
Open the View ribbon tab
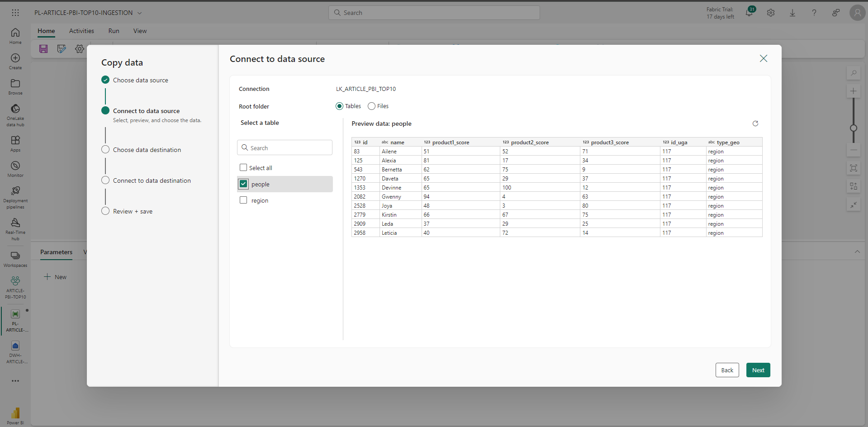coord(140,31)
